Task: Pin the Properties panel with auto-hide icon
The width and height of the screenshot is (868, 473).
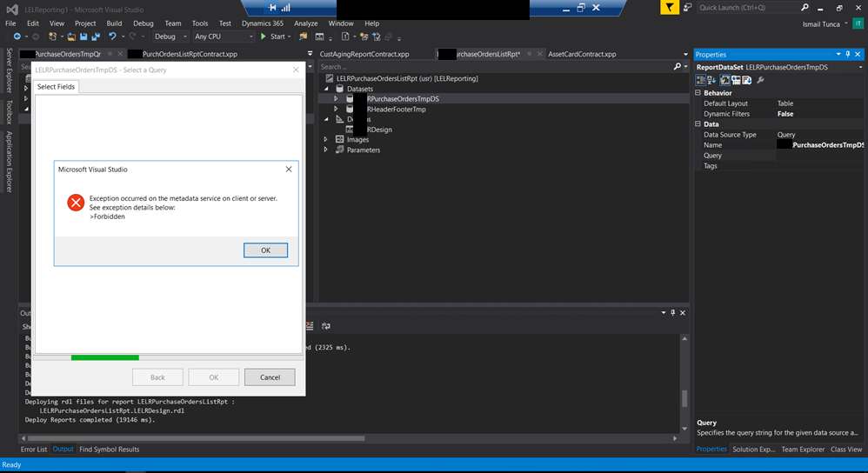Action: 848,54
